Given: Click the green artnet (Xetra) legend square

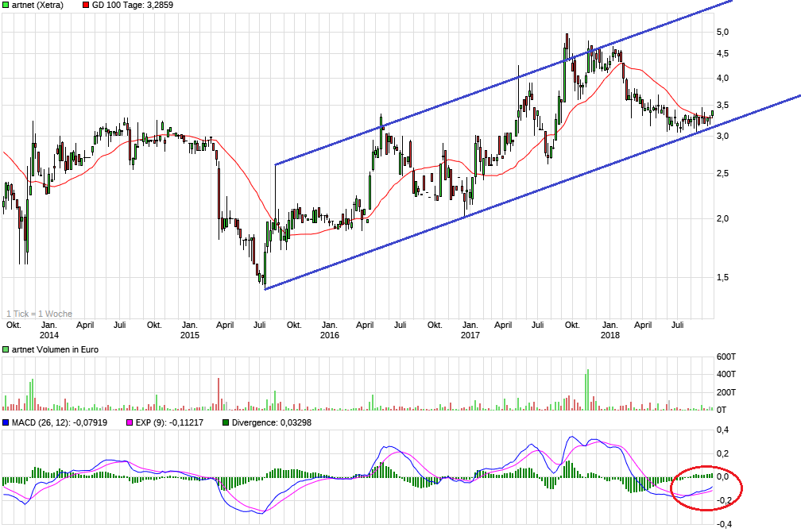Looking at the screenshot, I should (x=6, y=5).
